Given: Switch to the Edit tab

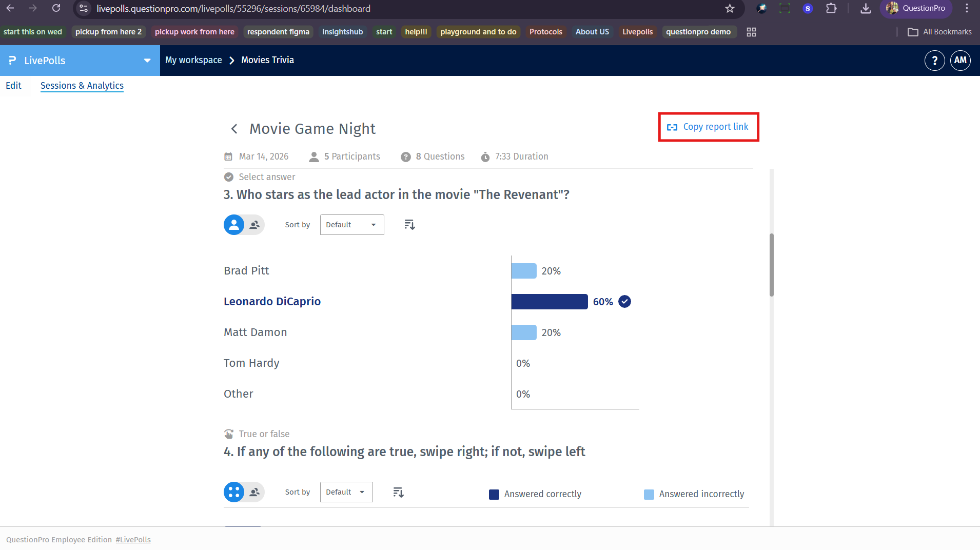Looking at the screenshot, I should pos(14,86).
